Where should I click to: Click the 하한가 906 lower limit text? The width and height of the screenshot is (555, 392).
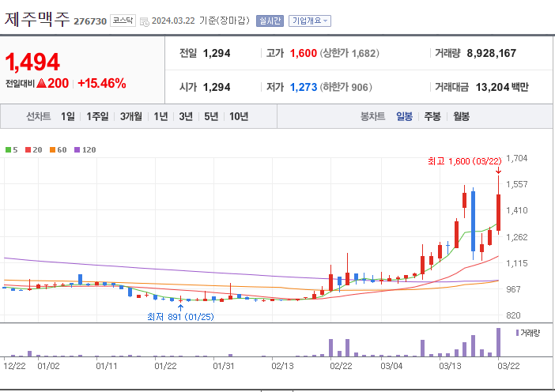pyautogui.click(x=345, y=87)
